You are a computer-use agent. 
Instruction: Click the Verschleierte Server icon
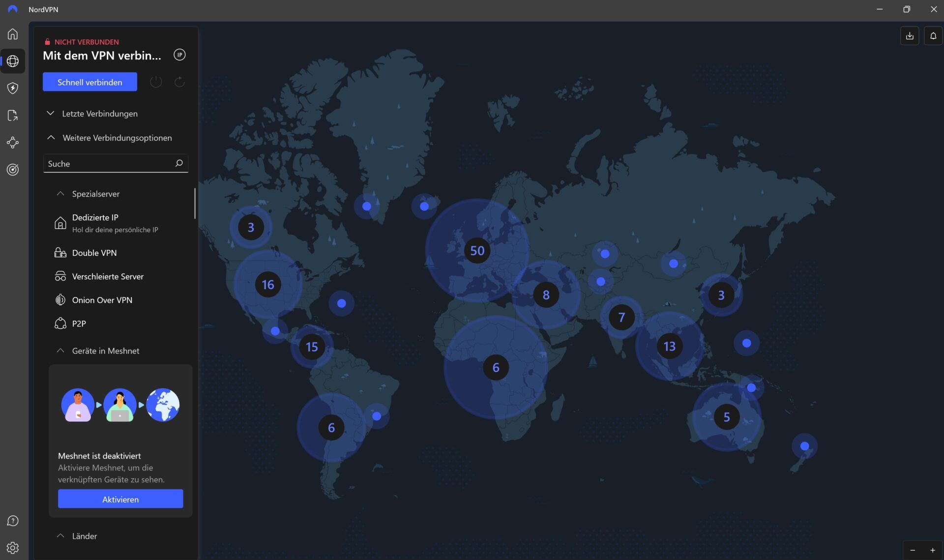pos(60,276)
